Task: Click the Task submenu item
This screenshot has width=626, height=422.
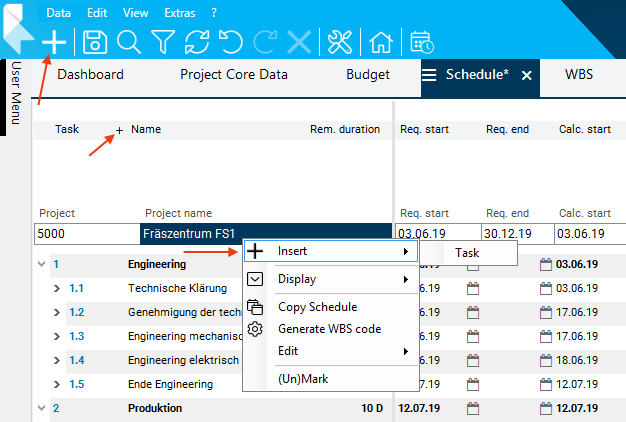Action: [x=467, y=253]
